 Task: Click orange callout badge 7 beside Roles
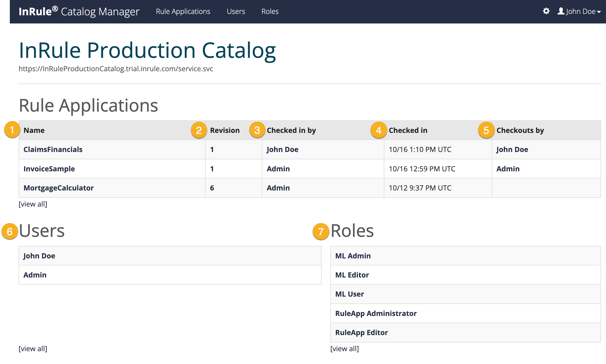coord(321,232)
